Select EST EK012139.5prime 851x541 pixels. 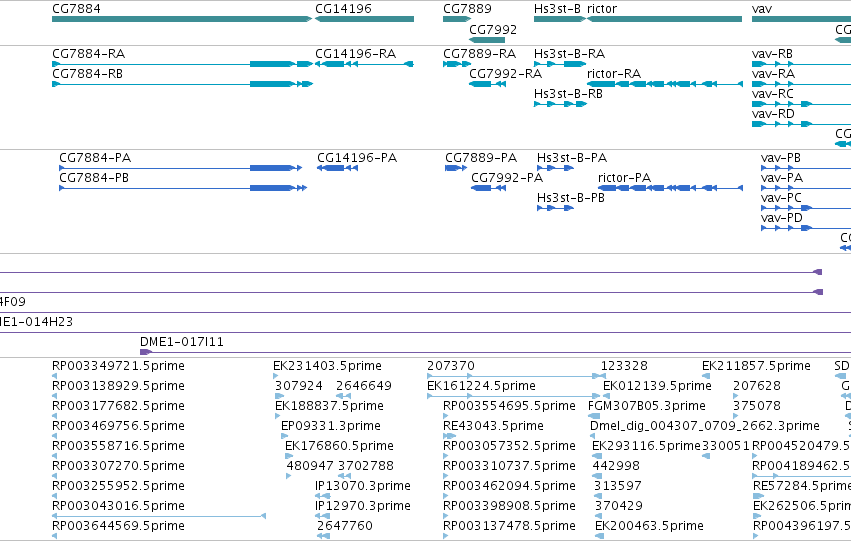657,386
